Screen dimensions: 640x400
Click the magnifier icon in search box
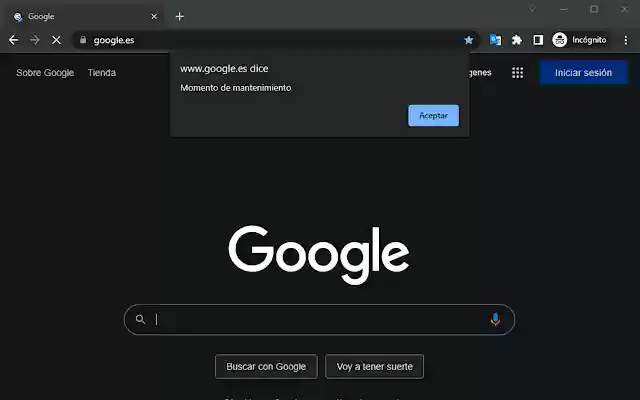(140, 319)
